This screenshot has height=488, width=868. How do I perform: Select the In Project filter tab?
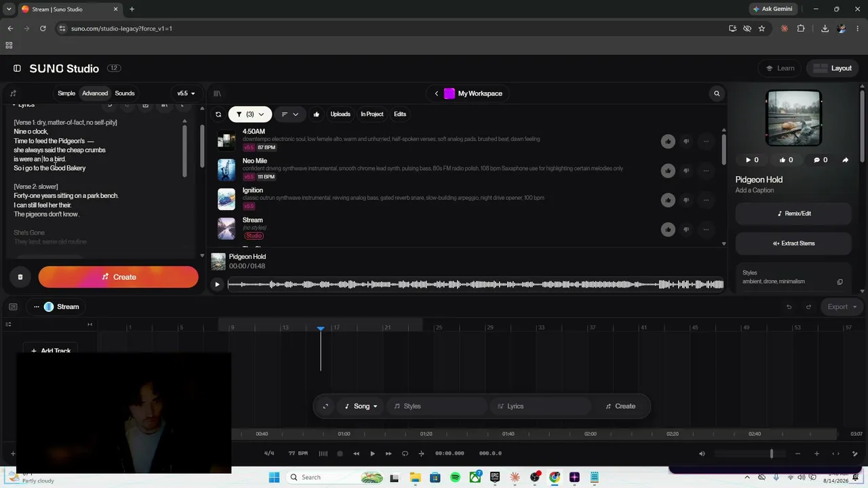(372, 115)
